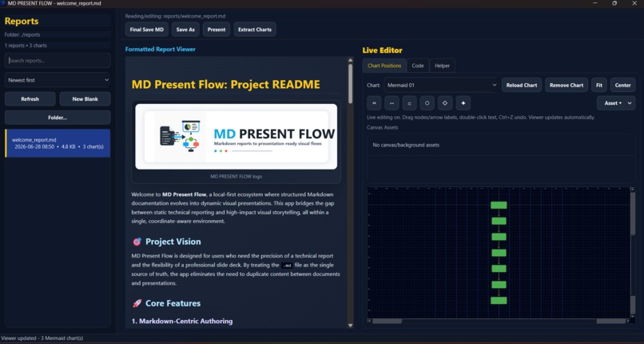Click the report viewer scroll up arrow

pyautogui.click(x=350, y=60)
